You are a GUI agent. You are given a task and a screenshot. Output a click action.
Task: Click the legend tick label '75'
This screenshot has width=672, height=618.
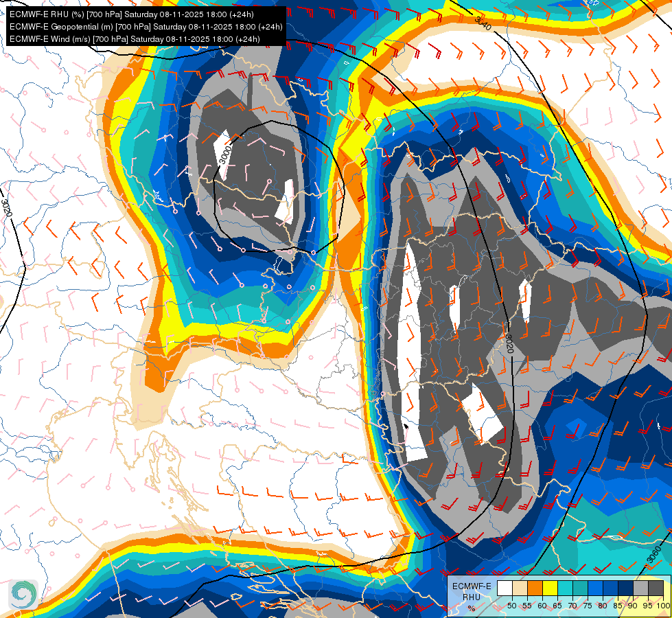point(588,606)
